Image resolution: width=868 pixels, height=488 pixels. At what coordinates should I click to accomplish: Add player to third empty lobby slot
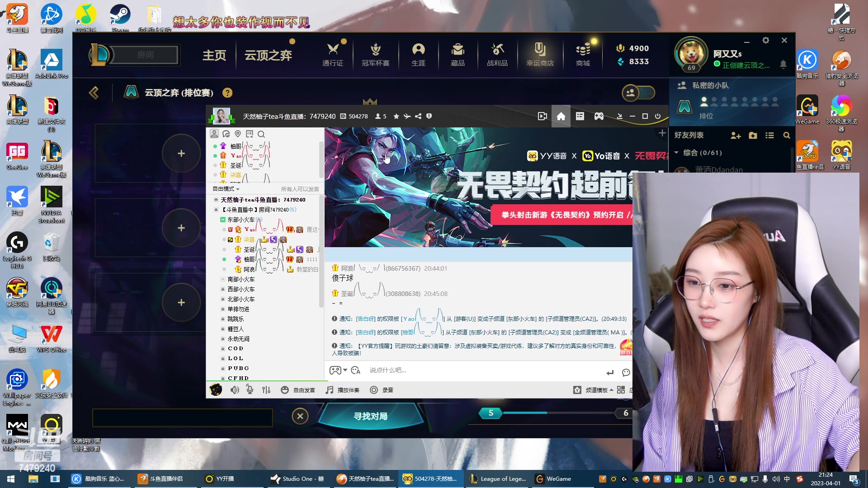(x=181, y=302)
